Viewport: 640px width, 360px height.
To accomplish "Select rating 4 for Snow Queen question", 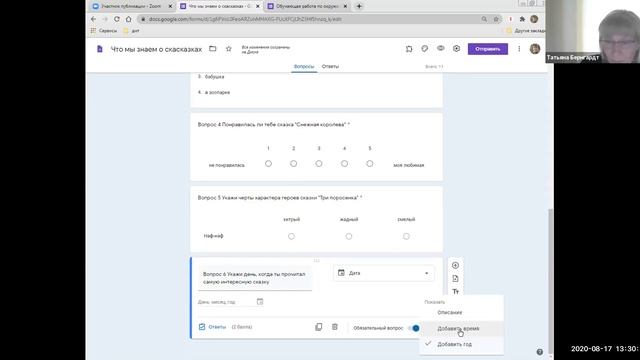I will point(344,164).
